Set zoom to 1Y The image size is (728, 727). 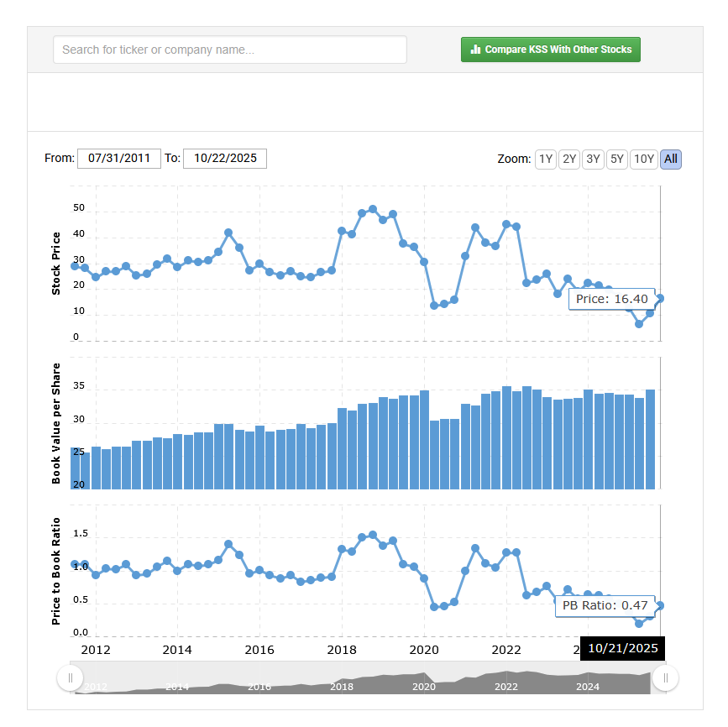546,160
